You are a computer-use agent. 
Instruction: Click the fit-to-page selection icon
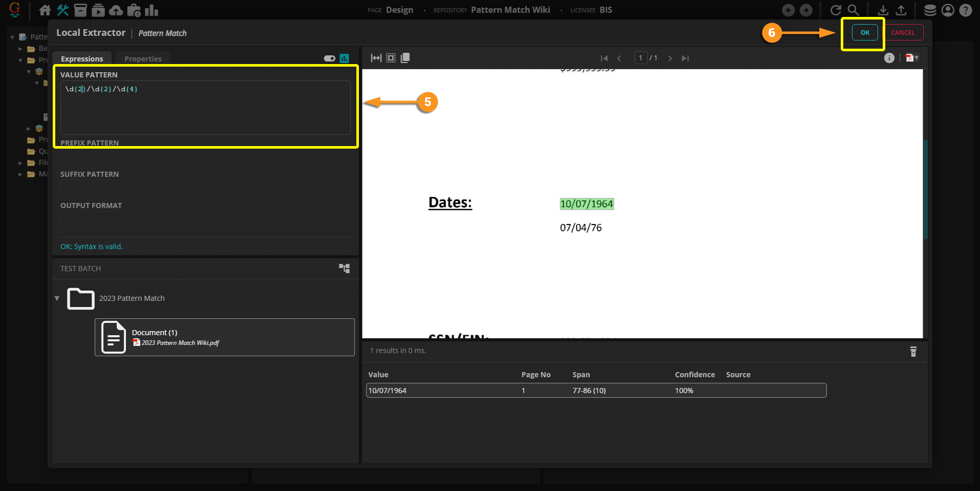coord(391,58)
